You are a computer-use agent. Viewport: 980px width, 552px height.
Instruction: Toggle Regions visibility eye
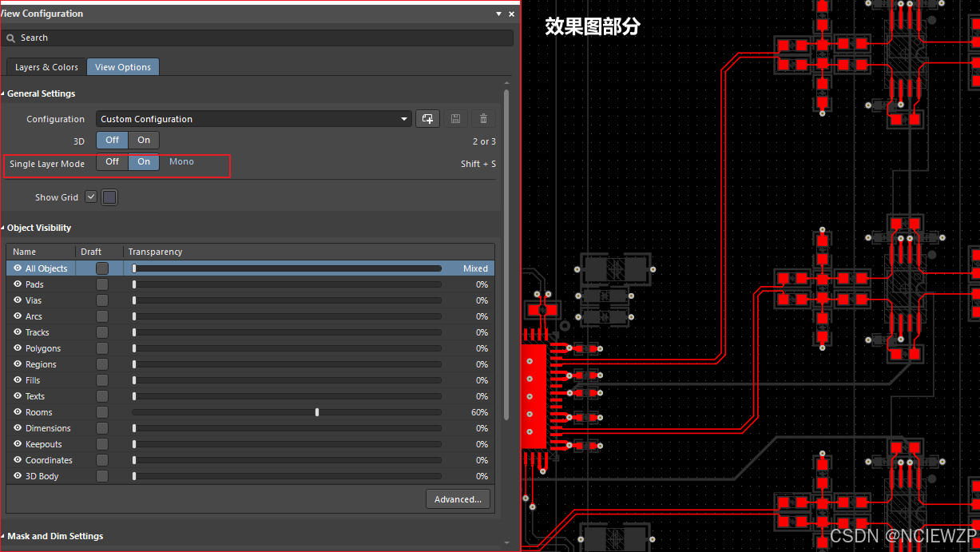pyautogui.click(x=18, y=364)
